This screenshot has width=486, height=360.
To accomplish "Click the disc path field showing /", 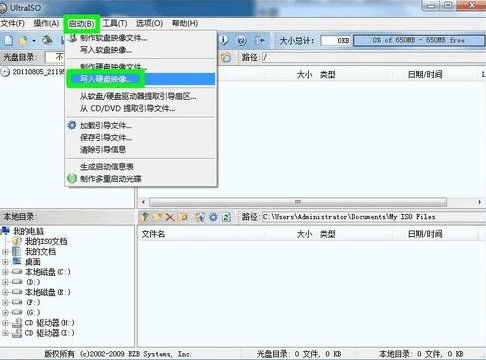I will 373,57.
